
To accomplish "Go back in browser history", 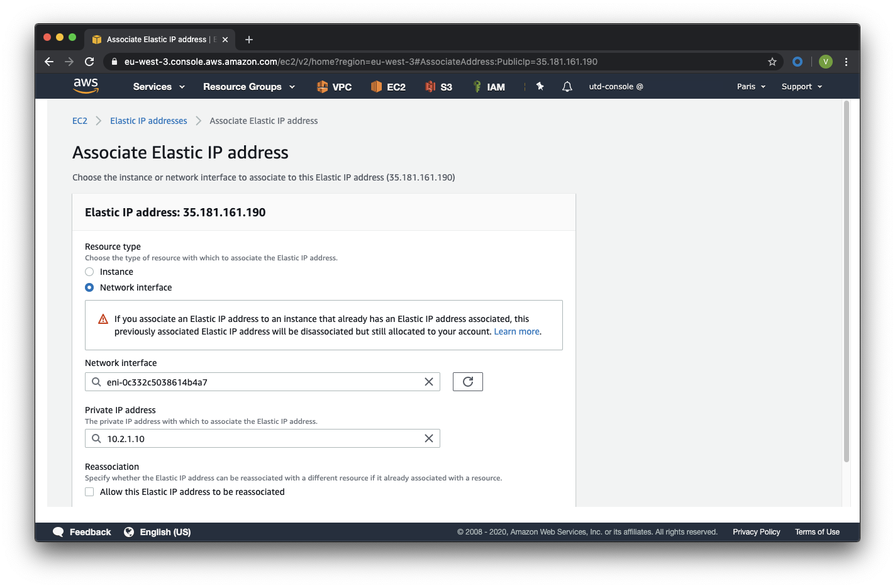I will click(49, 62).
